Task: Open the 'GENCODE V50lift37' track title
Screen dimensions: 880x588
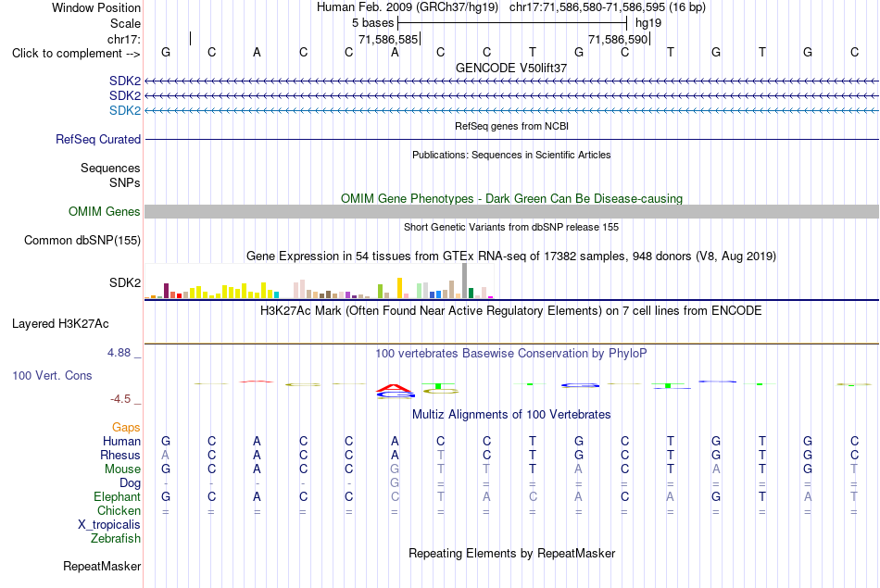Action: click(511, 68)
